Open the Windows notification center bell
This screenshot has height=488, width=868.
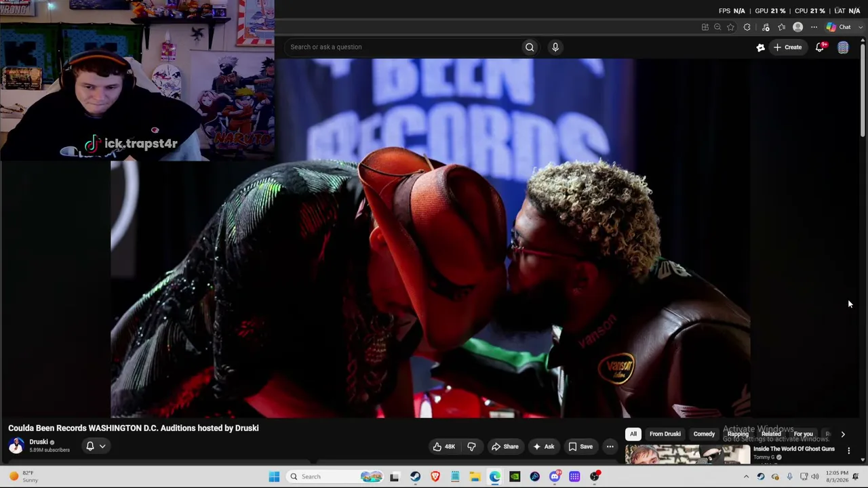coord(856,476)
